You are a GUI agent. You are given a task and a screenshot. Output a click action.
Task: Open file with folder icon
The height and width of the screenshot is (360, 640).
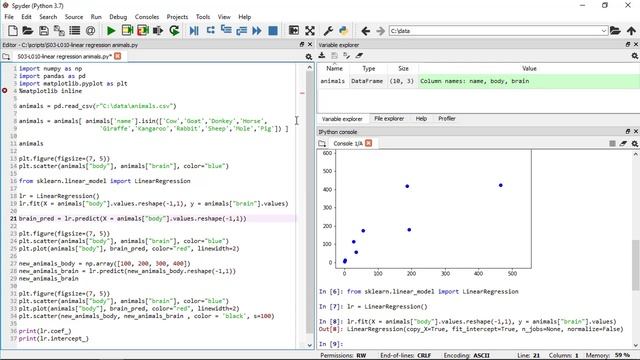pyautogui.click(x=28, y=31)
